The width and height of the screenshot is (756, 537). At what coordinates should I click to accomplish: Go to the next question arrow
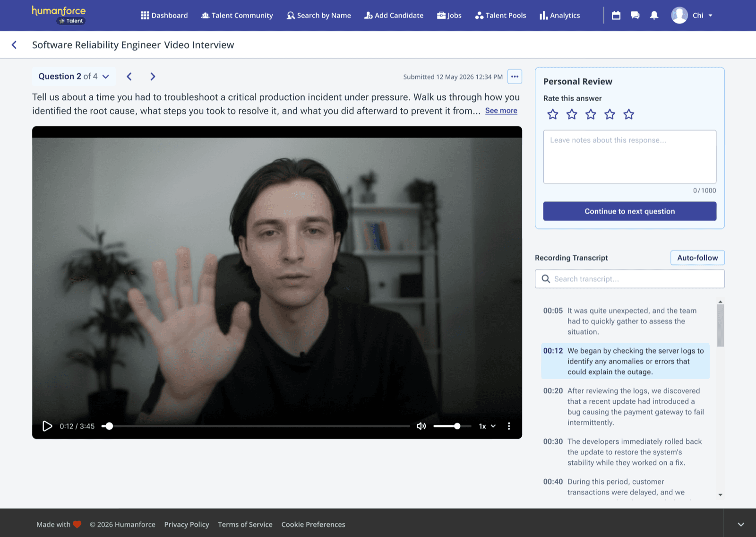pyautogui.click(x=153, y=77)
